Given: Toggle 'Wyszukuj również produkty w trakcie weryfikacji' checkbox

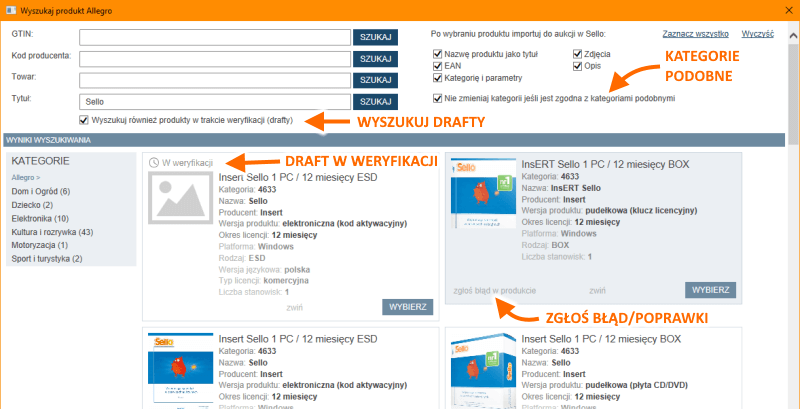Looking at the screenshot, I should [83, 120].
